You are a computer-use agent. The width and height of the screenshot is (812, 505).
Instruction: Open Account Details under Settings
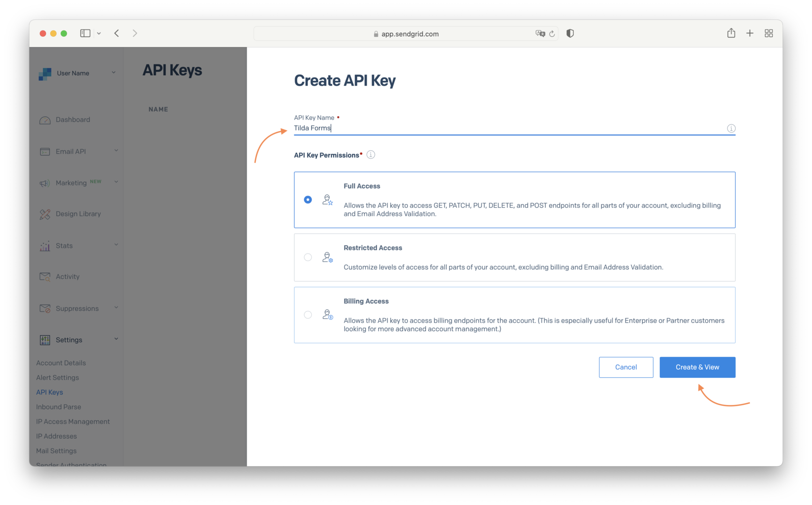pos(61,363)
